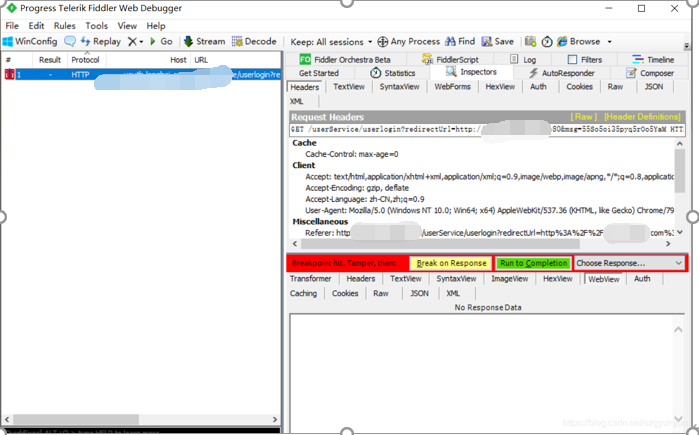Open the File menu
The height and width of the screenshot is (435, 699).
(12, 26)
